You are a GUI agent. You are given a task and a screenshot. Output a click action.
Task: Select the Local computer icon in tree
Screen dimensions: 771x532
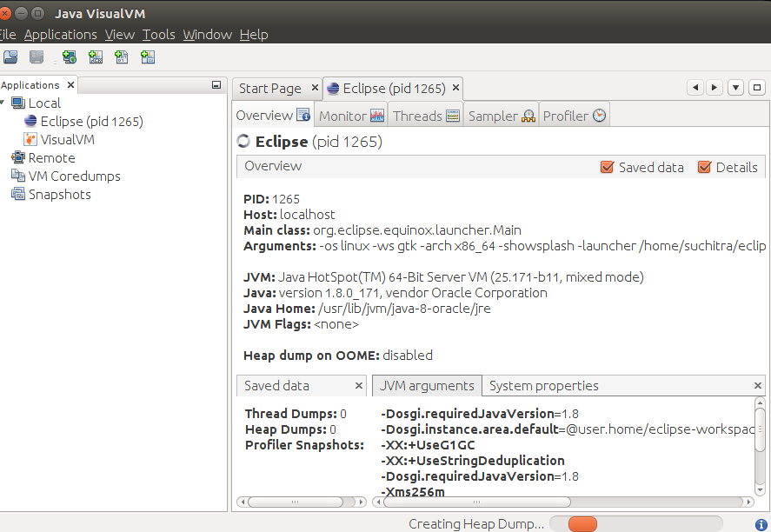coord(18,103)
